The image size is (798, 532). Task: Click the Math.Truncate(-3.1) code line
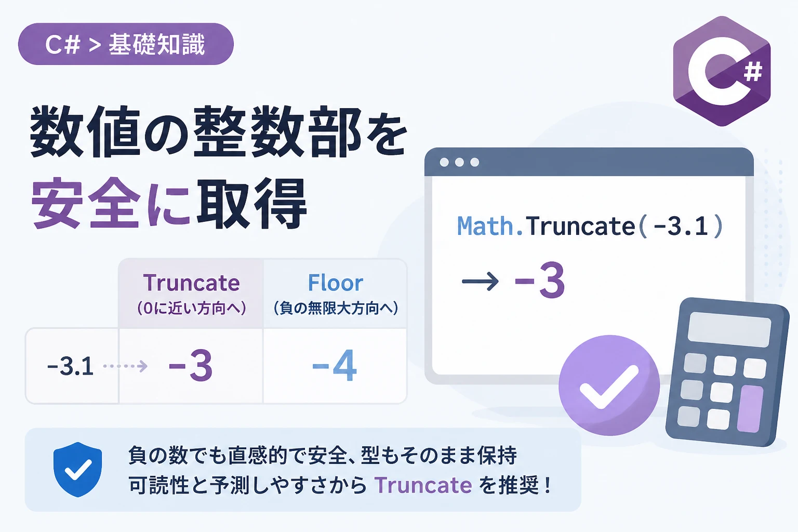pyautogui.click(x=590, y=227)
